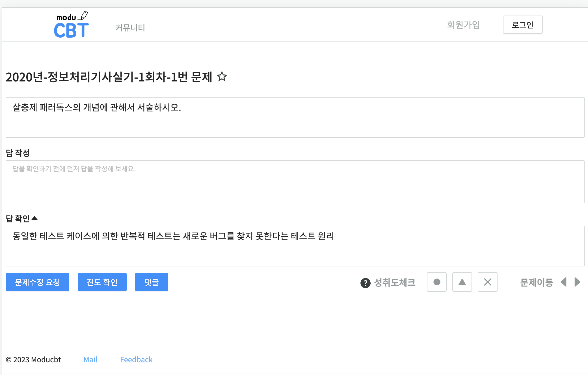Click the 로그인 button
588x375 pixels.
tap(523, 25)
